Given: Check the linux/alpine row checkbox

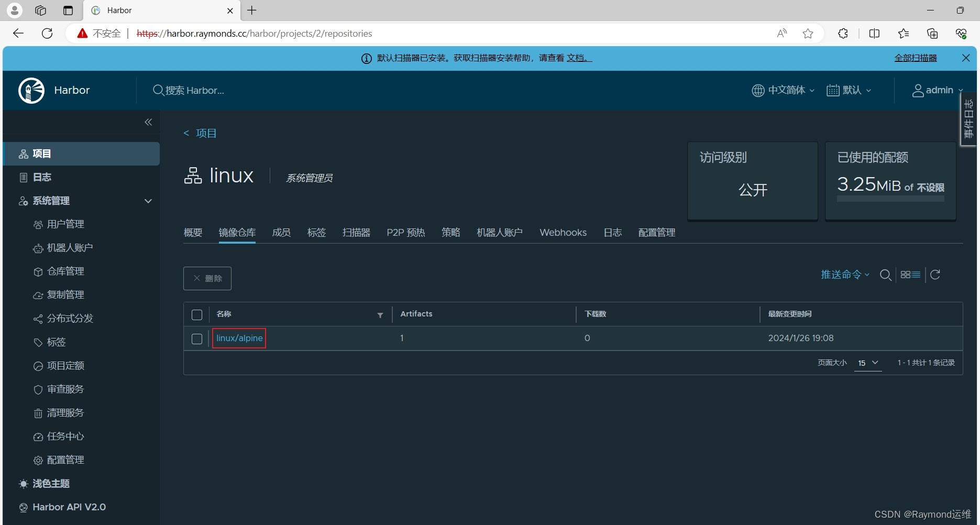Looking at the screenshot, I should click(197, 339).
